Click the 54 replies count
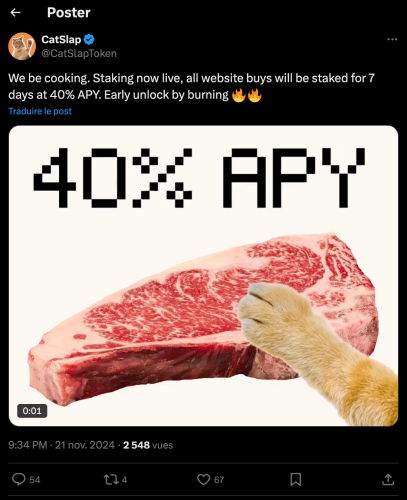This screenshot has width=407, height=500. tap(35, 480)
